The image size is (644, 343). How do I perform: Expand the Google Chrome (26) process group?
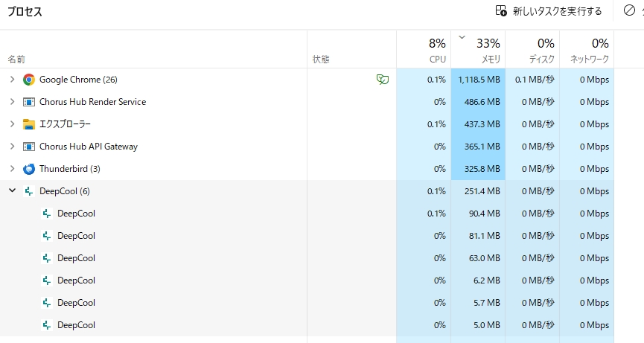pyautogui.click(x=13, y=79)
